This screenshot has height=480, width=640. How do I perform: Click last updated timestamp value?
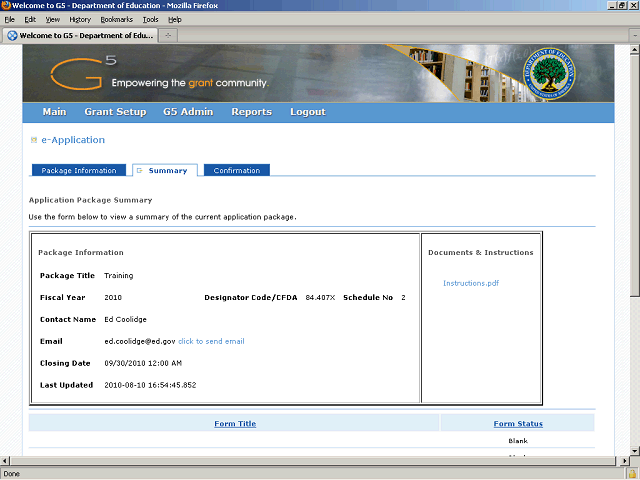(150, 385)
